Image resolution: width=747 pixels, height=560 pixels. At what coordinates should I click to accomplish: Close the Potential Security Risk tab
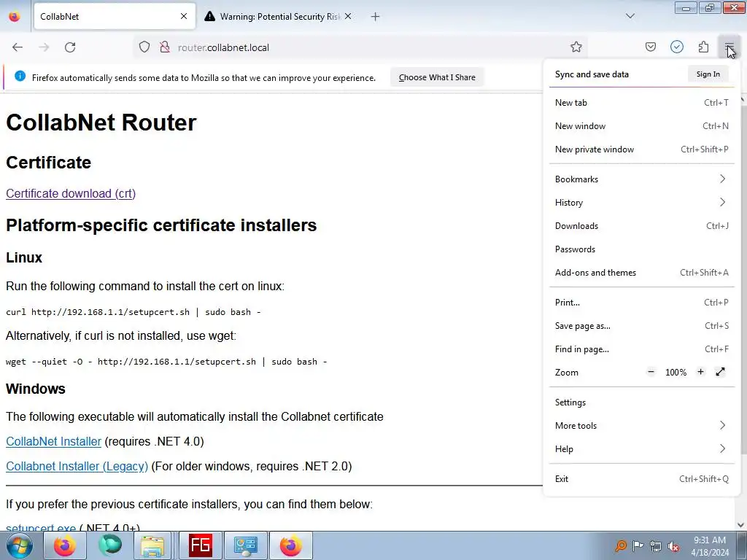[348, 16]
